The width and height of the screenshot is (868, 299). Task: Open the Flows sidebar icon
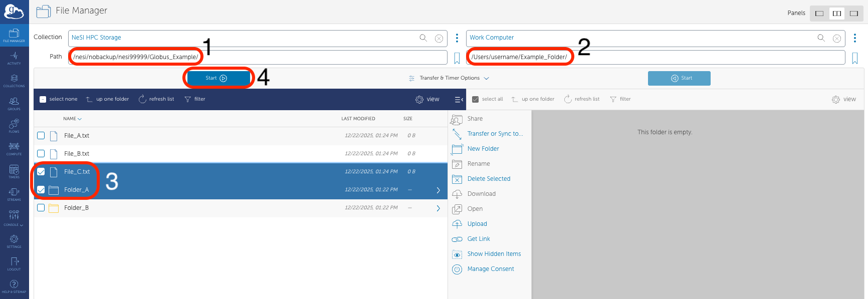tap(14, 126)
